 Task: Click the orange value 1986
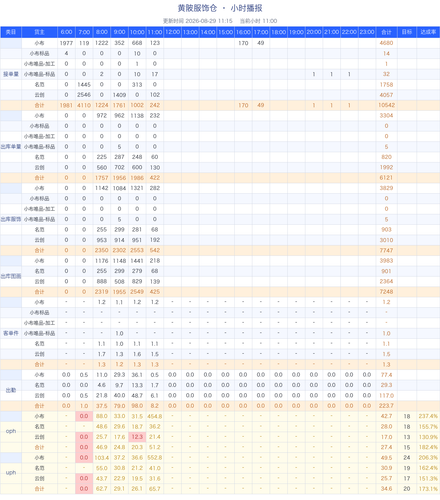point(137,178)
